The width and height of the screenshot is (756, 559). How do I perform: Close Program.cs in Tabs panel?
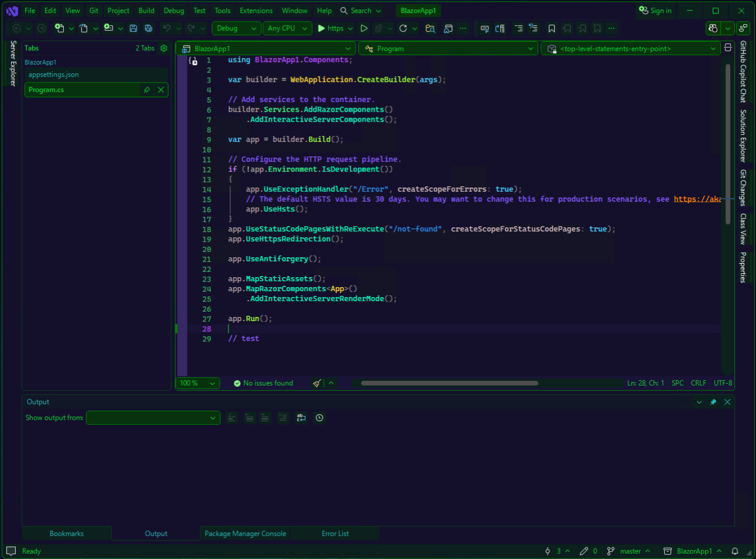click(161, 90)
